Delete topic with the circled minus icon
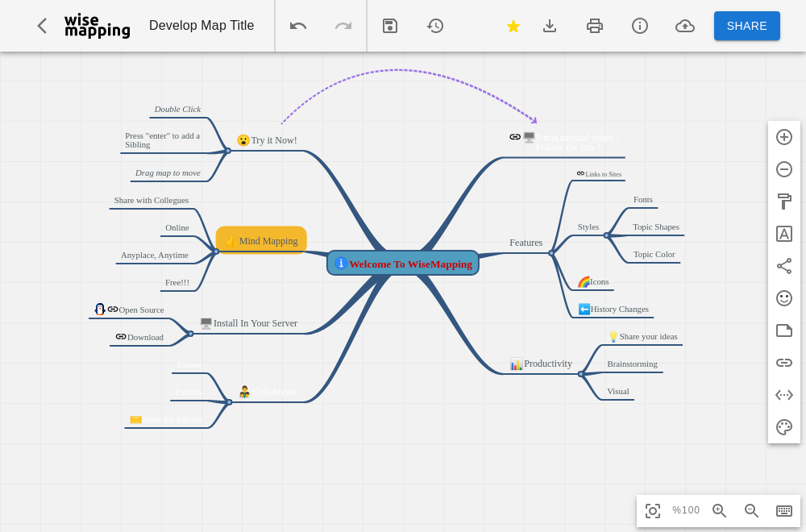Image resolution: width=806 pixels, height=532 pixels. 784,169
